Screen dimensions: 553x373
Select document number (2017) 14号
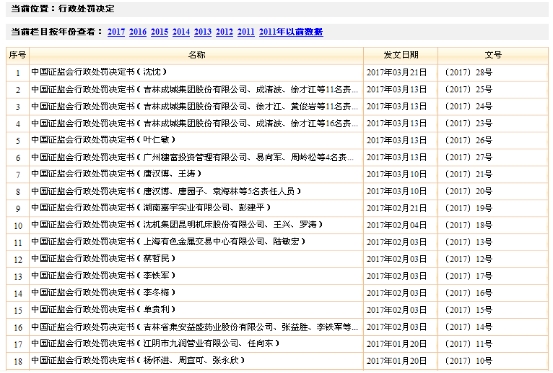coord(468,327)
